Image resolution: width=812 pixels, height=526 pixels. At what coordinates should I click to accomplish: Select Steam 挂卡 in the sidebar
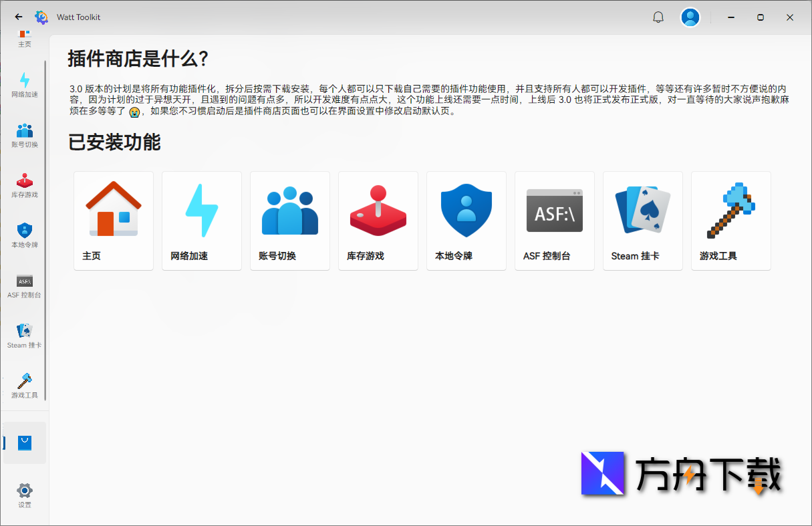click(25, 334)
